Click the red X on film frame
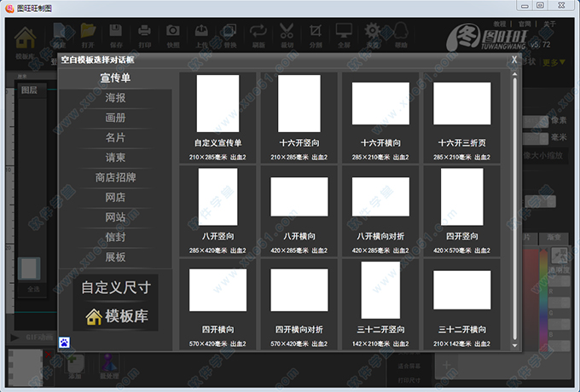Viewport: 580px width, 392px height. tap(48, 355)
